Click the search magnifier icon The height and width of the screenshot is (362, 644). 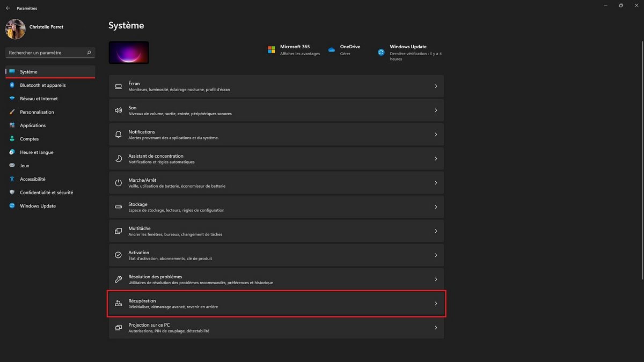coord(89,53)
